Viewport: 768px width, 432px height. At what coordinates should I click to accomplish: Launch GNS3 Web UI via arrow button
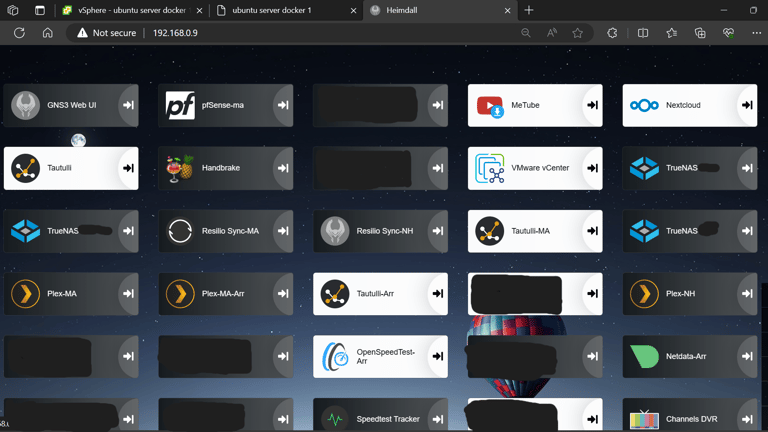(x=128, y=105)
